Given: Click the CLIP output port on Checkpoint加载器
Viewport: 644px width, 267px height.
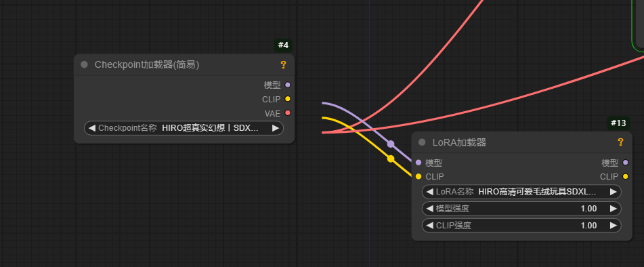Looking at the screenshot, I should pyautogui.click(x=288, y=99).
